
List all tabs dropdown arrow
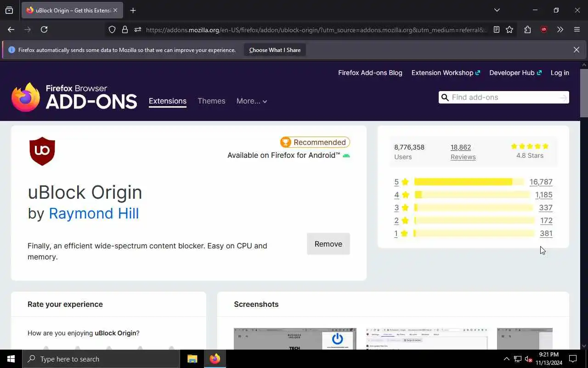point(497,10)
